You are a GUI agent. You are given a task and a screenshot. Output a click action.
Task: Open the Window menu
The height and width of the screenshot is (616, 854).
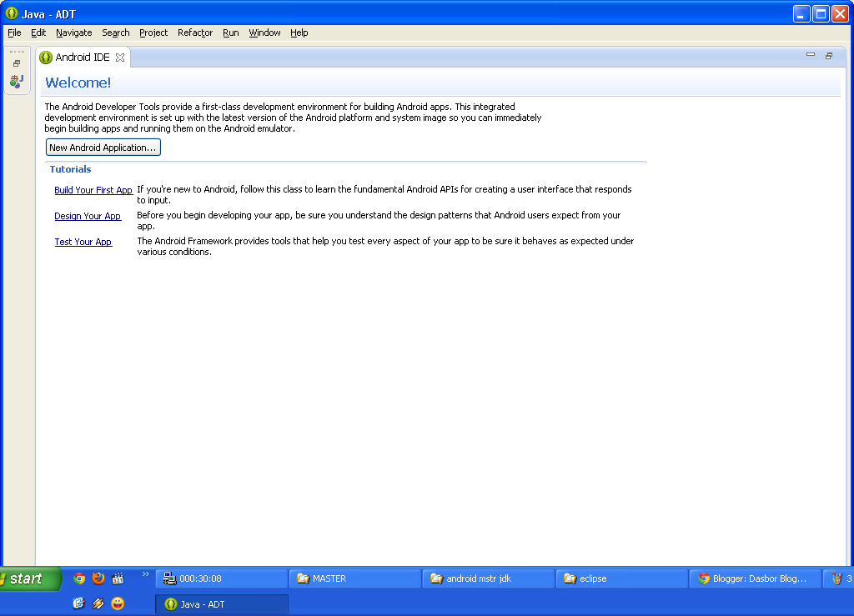(x=264, y=33)
